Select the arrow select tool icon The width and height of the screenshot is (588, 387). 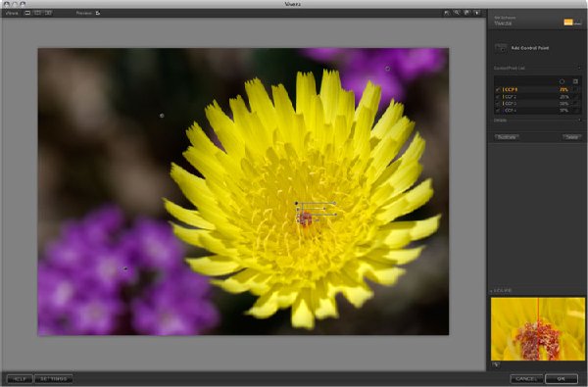pyautogui.click(x=447, y=13)
